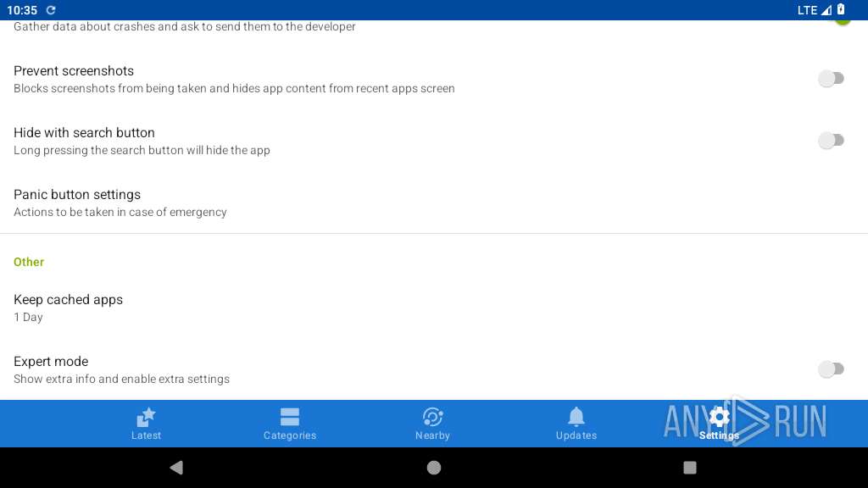868x488 pixels.
Task: Open the Nearby swap icon
Action: [433, 417]
